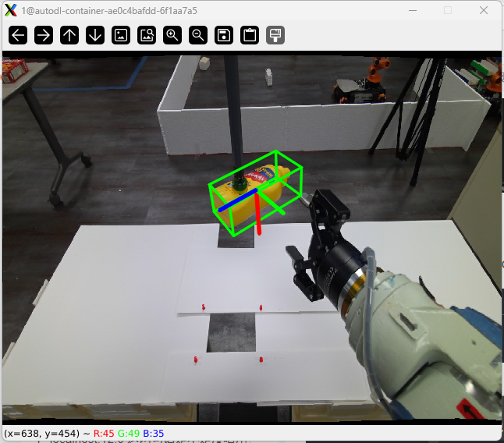Click the pan up arrow button
The width and height of the screenshot is (504, 443).
click(69, 35)
